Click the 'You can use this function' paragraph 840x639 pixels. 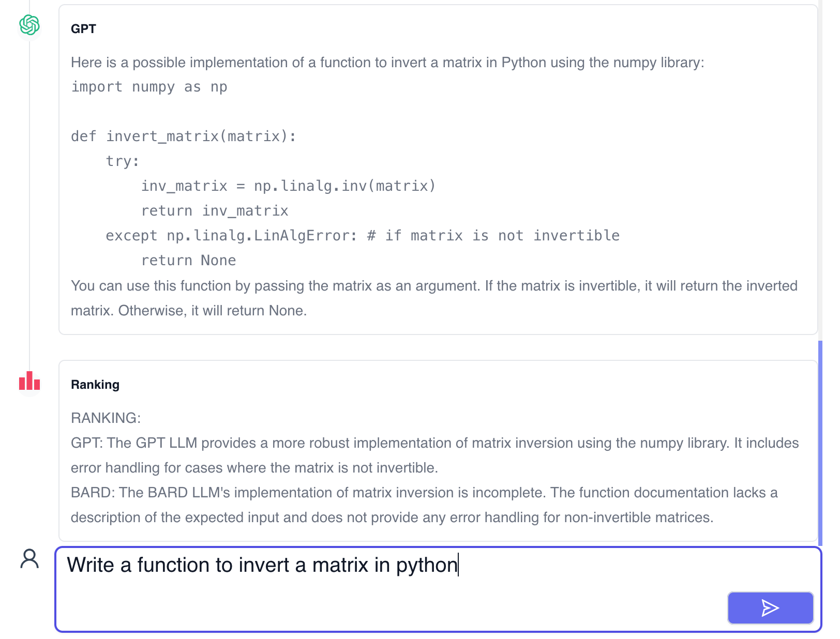(x=434, y=298)
